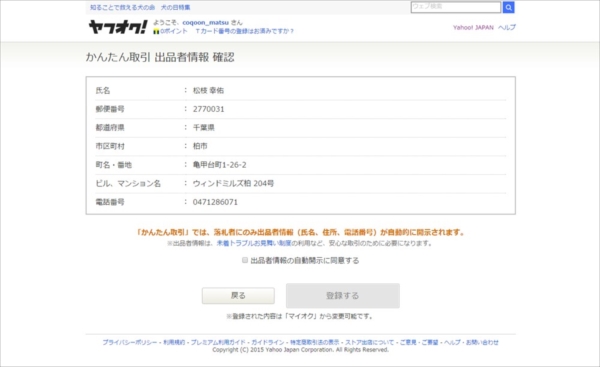
Task: Click the ヤフオク! logo
Action: click(118, 27)
